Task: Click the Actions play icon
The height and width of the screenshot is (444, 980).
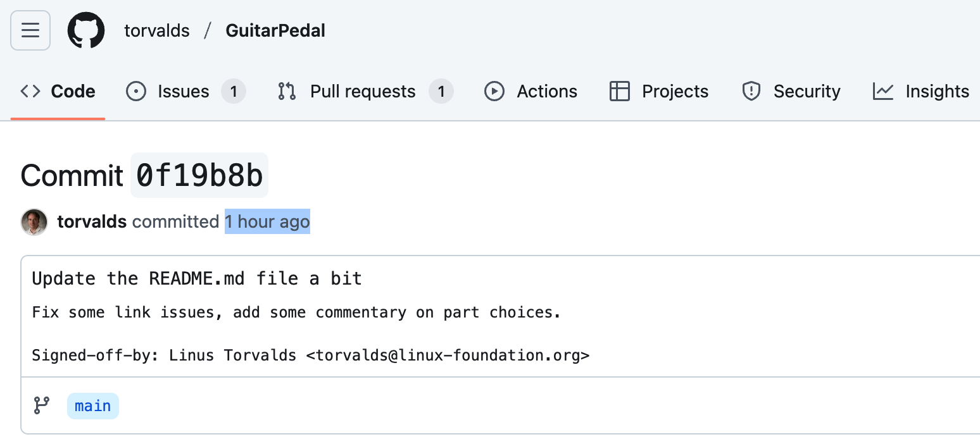Action: click(494, 92)
